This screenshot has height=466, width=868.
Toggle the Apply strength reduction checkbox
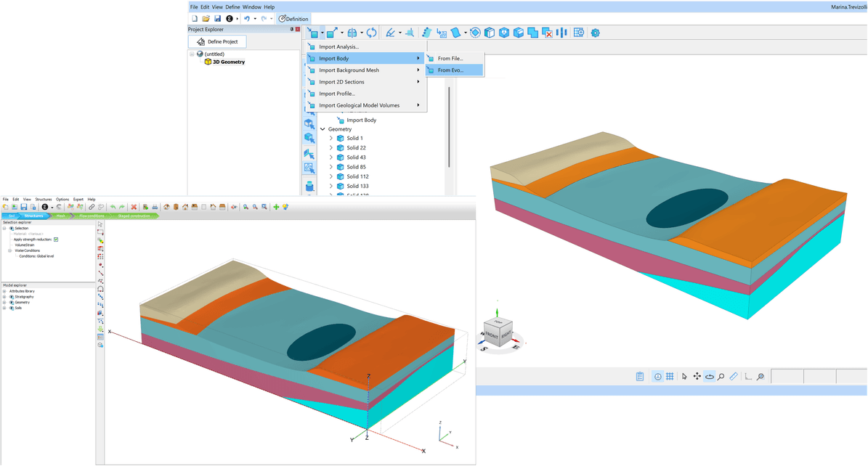56,240
